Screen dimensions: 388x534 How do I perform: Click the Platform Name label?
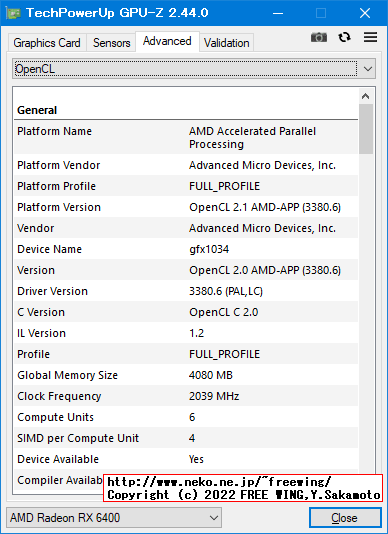pyautogui.click(x=55, y=131)
